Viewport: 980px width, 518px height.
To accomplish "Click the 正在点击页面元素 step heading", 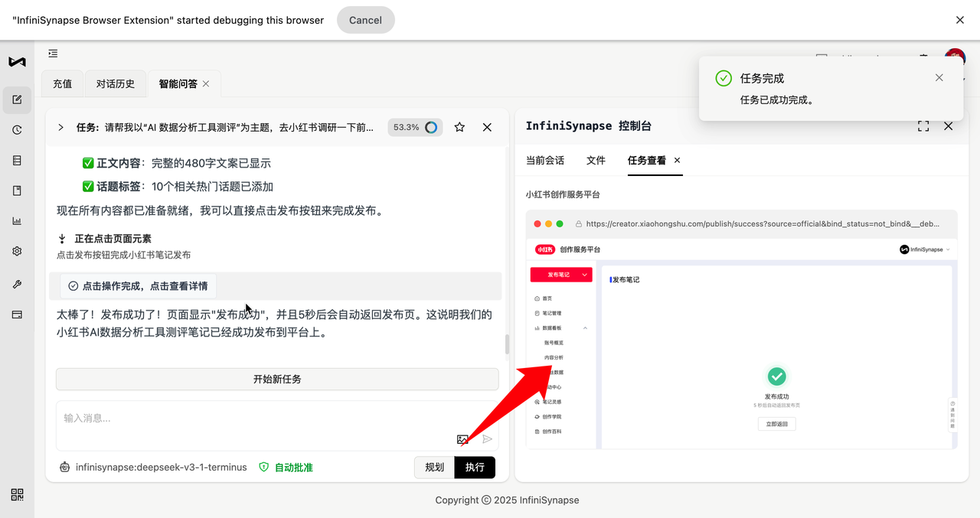I will 113,239.
